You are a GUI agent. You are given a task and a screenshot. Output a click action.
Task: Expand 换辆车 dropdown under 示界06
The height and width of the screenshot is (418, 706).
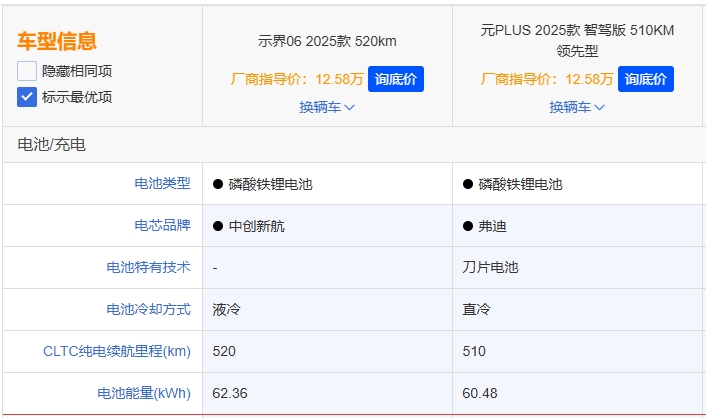point(327,107)
